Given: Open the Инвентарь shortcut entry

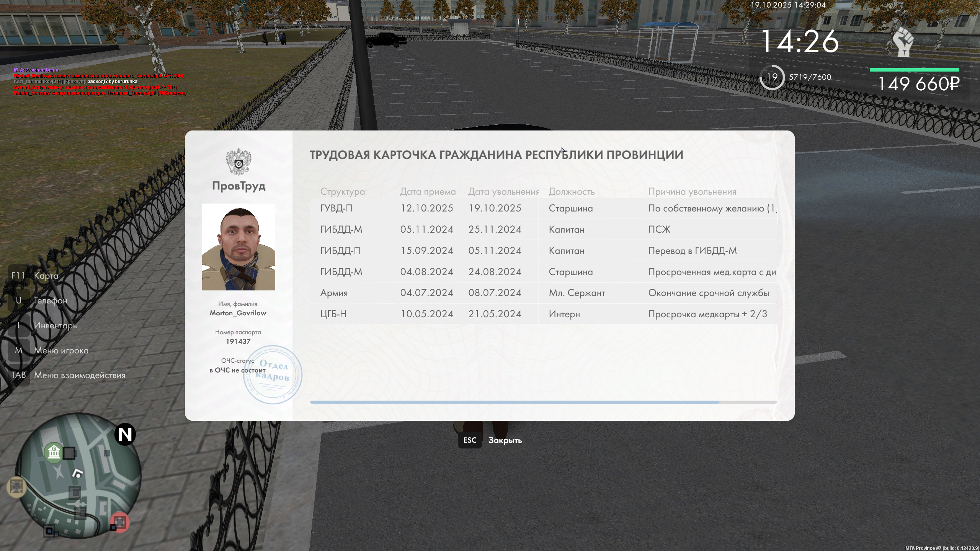Looking at the screenshot, I should [x=55, y=325].
